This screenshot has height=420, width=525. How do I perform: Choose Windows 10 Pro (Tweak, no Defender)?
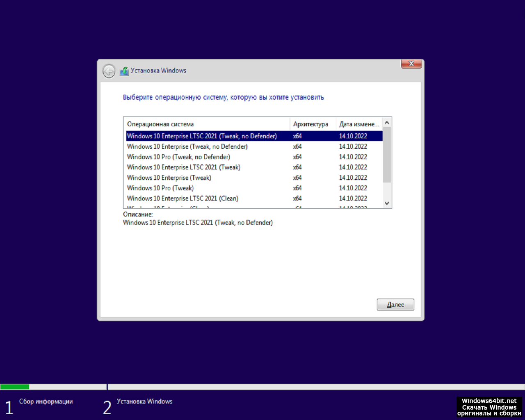click(x=178, y=157)
